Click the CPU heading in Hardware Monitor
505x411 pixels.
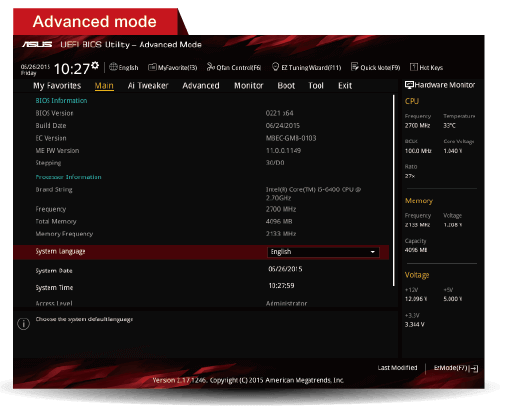click(412, 101)
